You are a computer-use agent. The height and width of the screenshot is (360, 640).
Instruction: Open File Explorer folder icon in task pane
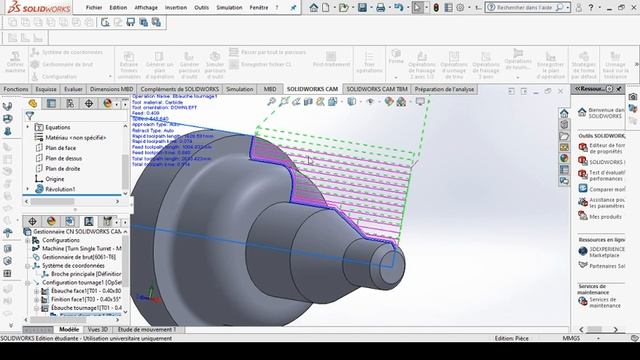click(564, 136)
